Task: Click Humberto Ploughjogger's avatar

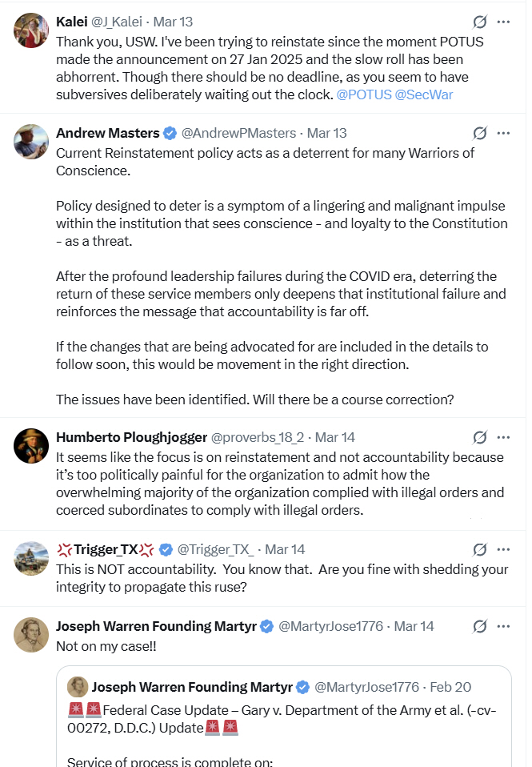Action: 31,446
